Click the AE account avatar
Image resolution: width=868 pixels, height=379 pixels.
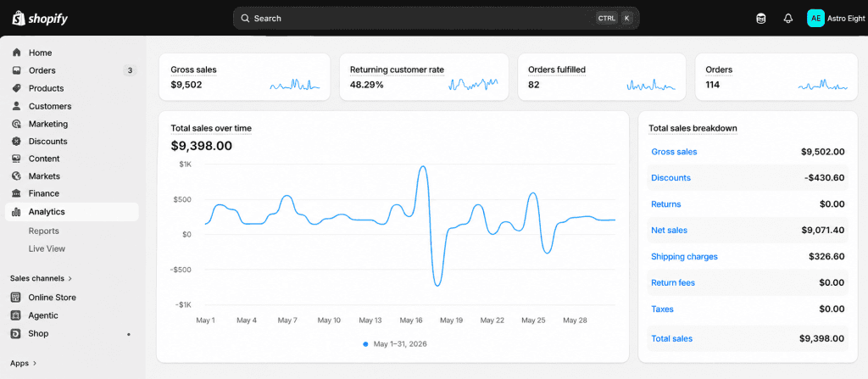point(815,19)
